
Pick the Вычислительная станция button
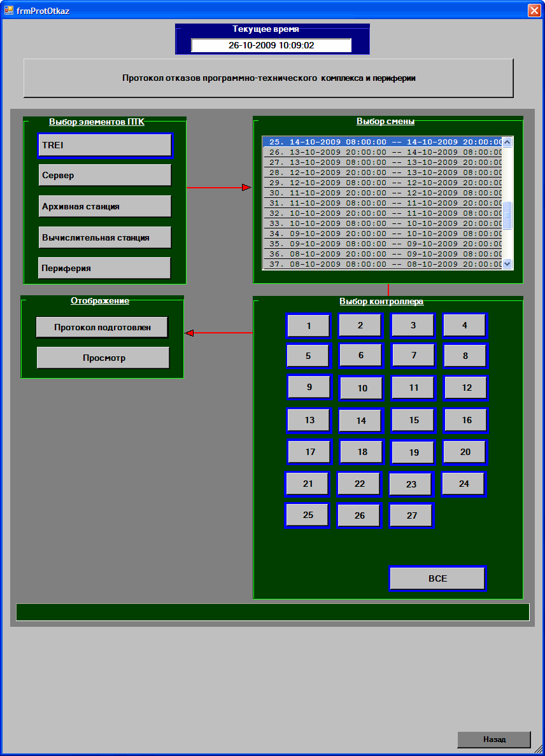(x=104, y=237)
